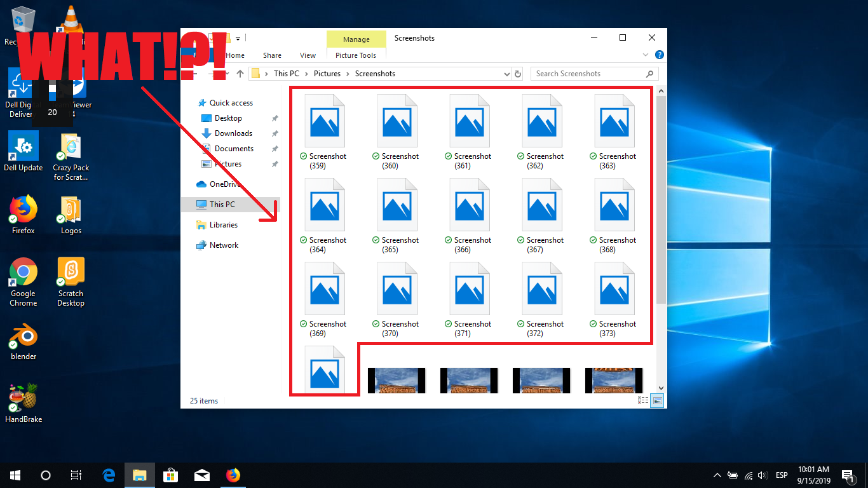868x488 pixels.
Task: Click the Screenshot (373) file name
Action: point(618,329)
